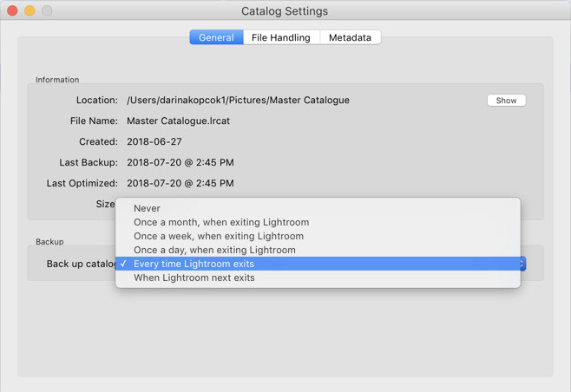
Task: Click the checkmark beside Every time Lightroom exits
Action: coord(123,264)
